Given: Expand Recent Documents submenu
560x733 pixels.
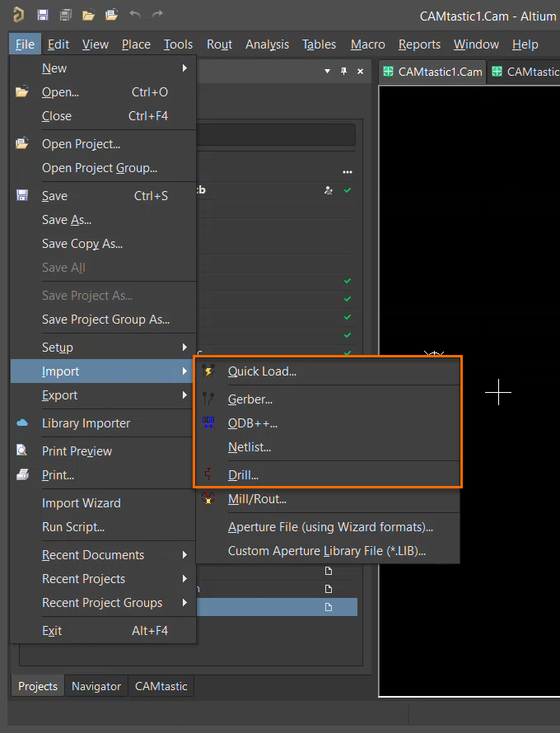Looking at the screenshot, I should [x=103, y=555].
